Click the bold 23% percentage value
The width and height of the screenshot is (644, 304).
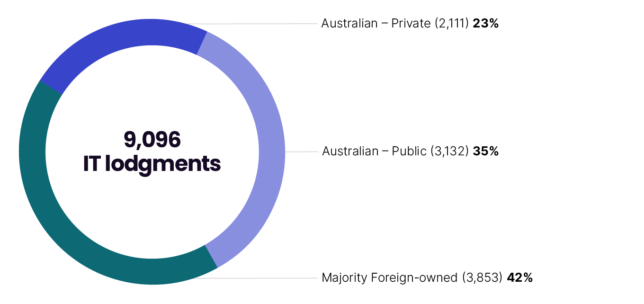pos(485,24)
